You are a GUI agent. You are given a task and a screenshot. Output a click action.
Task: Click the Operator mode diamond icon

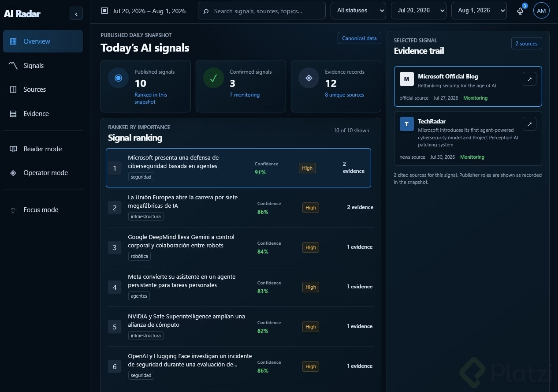13,173
